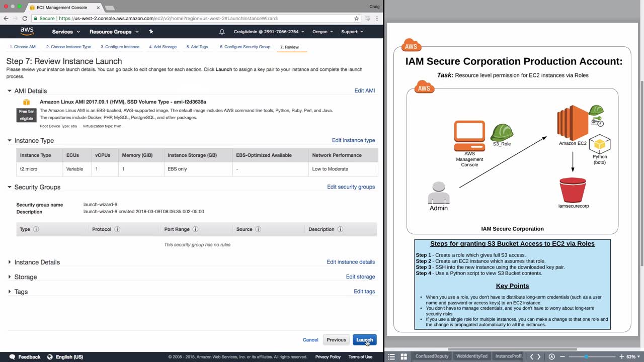Click the Edit tags link

click(x=364, y=291)
